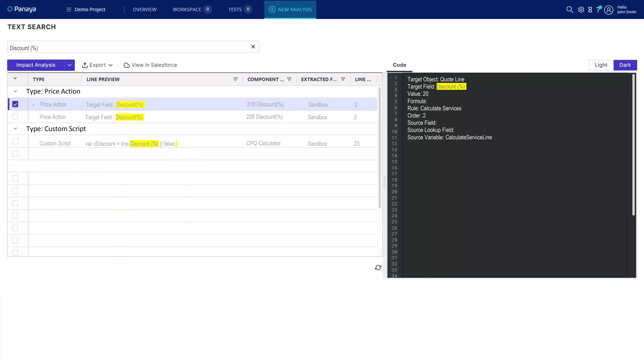The height and width of the screenshot is (362, 644).
Task: Open the Workspace tab
Action: click(x=187, y=9)
